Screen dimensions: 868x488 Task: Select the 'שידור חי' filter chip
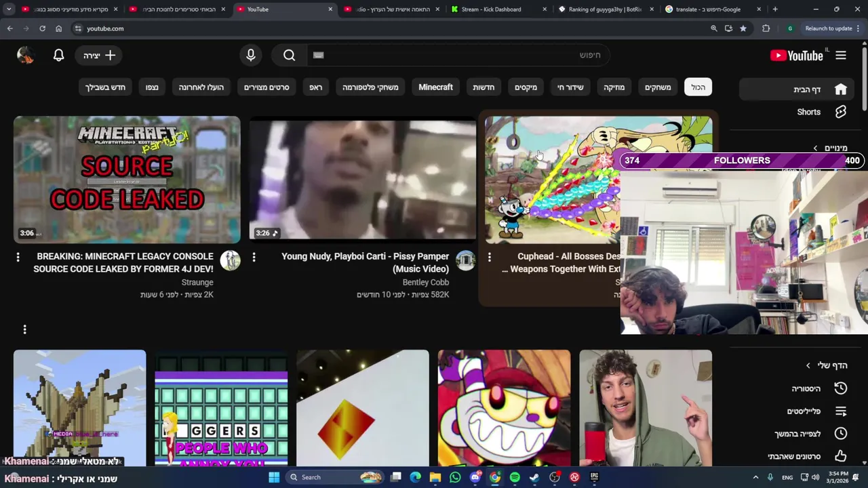click(570, 87)
